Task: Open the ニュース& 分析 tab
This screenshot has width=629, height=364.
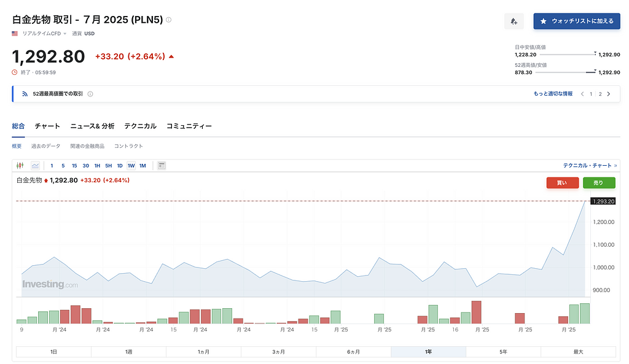Action: click(92, 126)
